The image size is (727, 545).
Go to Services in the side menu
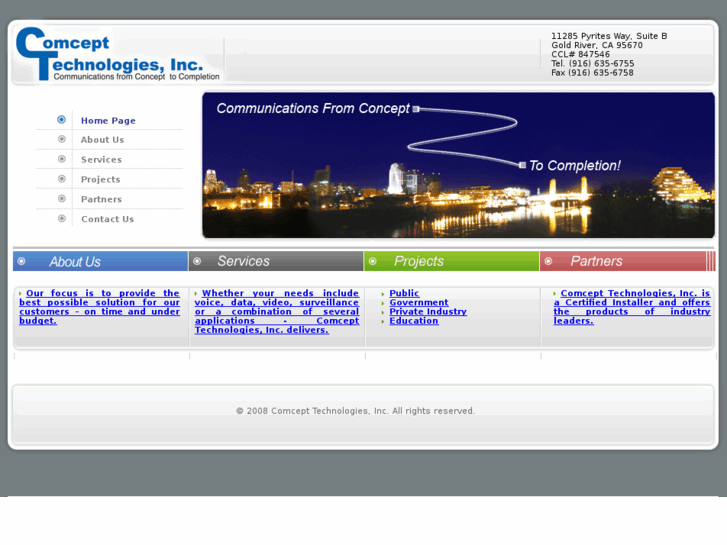pos(101,160)
